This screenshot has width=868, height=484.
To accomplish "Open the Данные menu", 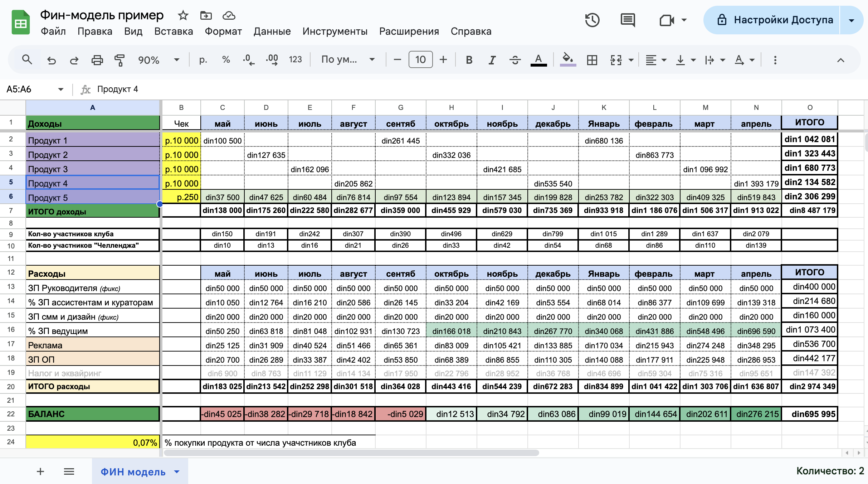I will 272,32.
